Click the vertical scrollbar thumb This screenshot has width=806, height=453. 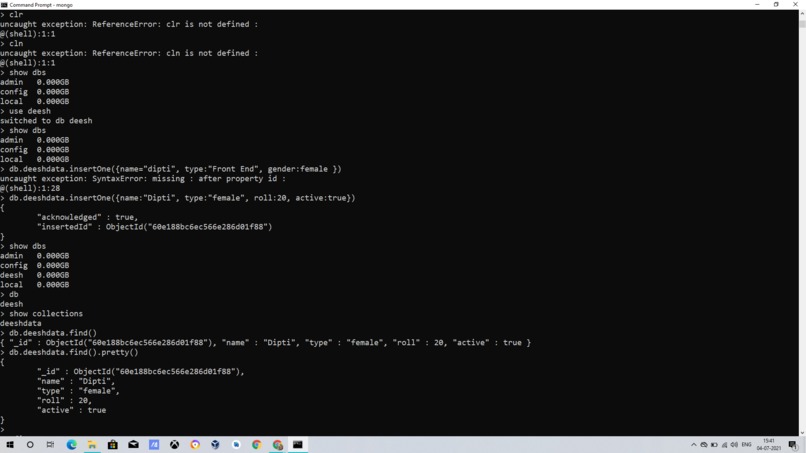point(802,23)
